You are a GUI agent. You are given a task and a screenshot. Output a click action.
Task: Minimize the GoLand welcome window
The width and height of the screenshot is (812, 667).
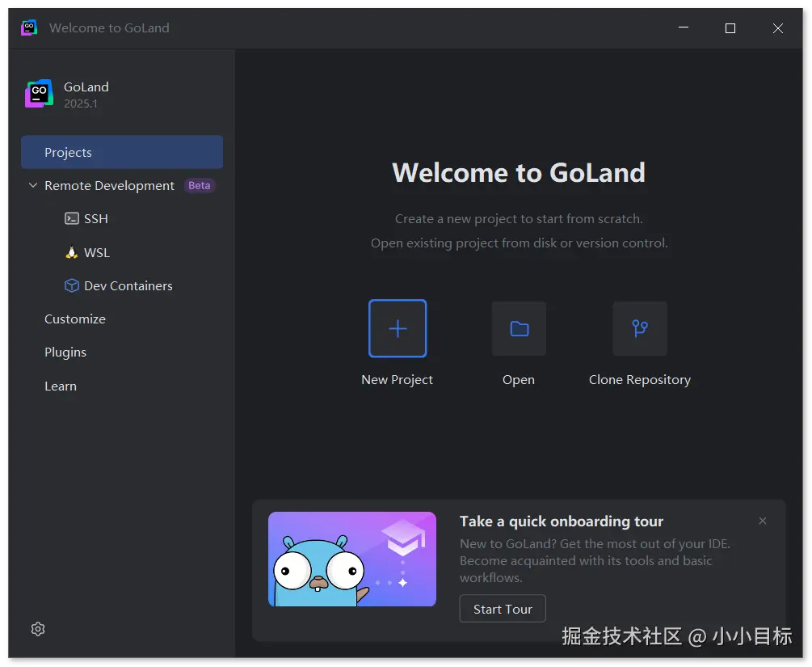[684, 27]
